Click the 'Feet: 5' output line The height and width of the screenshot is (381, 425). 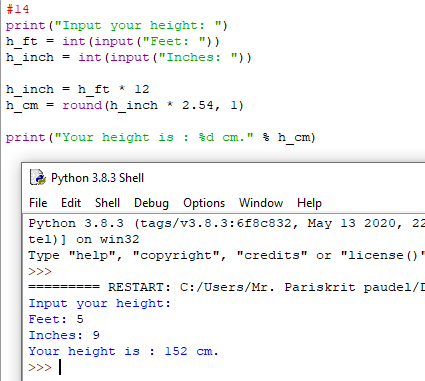click(56, 319)
